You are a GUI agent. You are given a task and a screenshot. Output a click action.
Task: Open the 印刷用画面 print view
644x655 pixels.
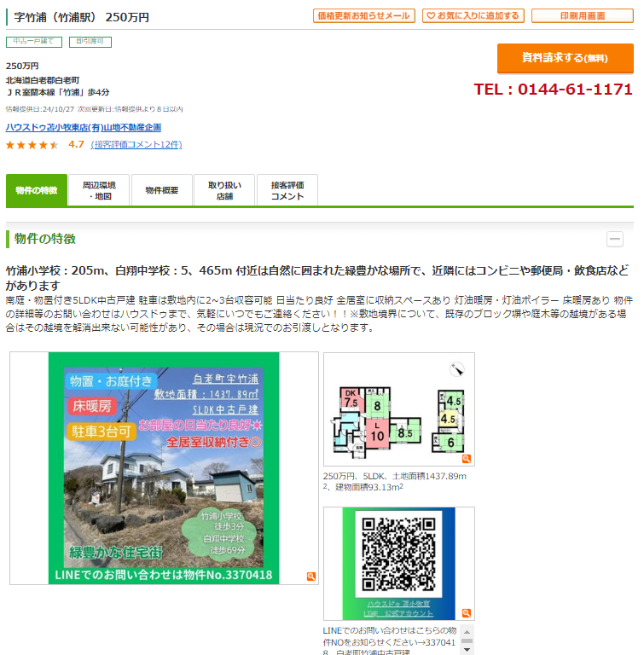(582, 16)
